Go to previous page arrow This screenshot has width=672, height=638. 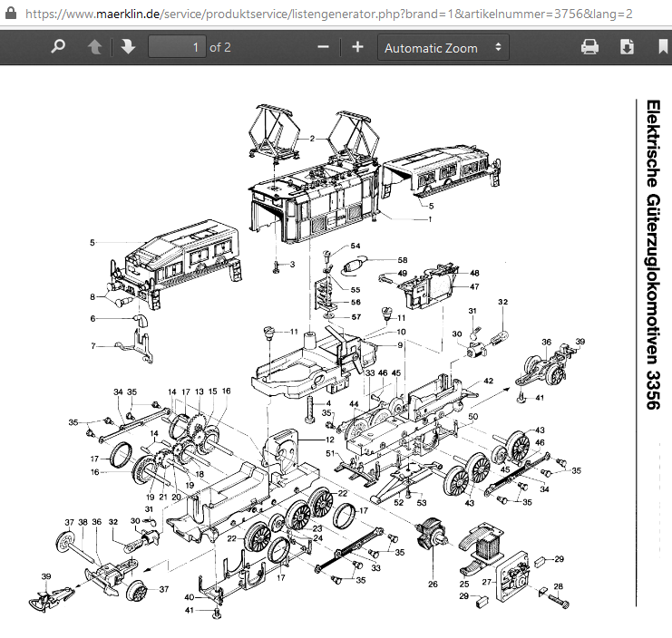click(x=94, y=47)
